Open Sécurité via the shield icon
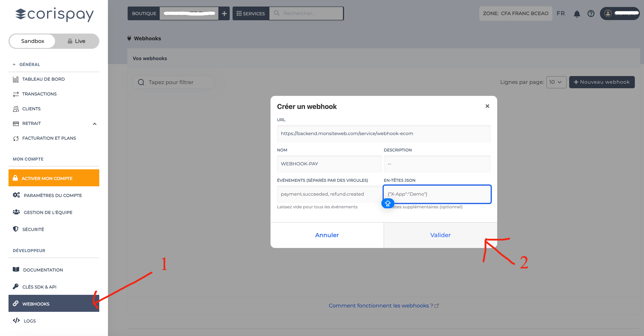The image size is (644, 336). pyautogui.click(x=16, y=229)
